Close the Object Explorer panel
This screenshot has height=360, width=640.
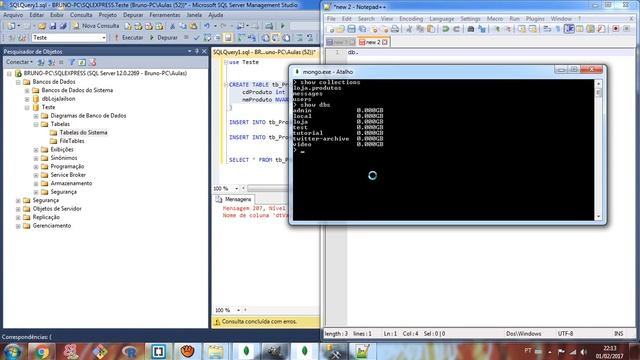point(204,51)
